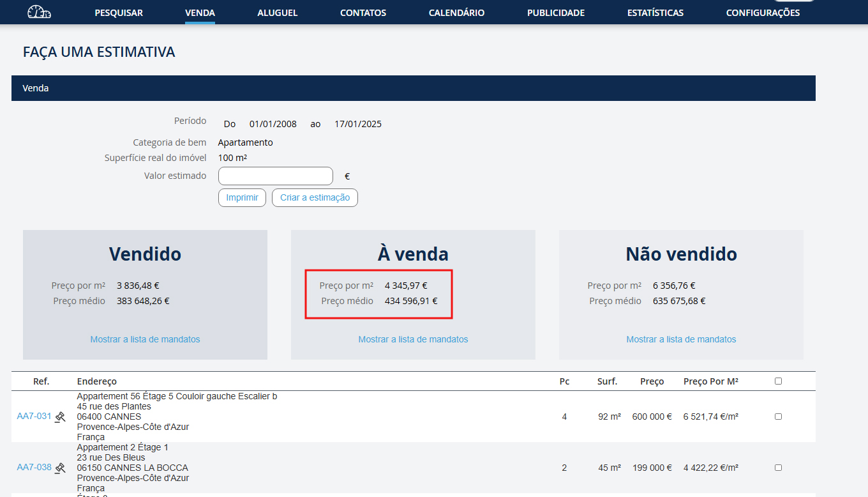Show the list of mandates under Vendido
868x497 pixels.
point(145,339)
